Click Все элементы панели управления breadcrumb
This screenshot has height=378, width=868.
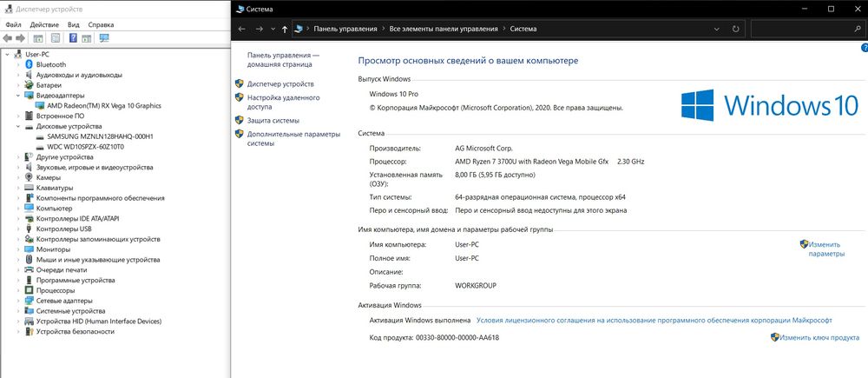point(444,29)
